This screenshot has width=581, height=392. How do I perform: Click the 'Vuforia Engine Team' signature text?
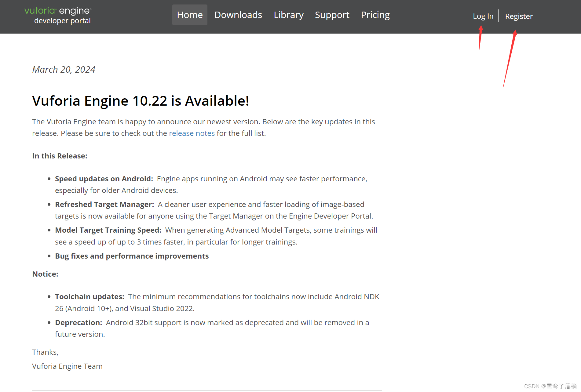click(67, 366)
